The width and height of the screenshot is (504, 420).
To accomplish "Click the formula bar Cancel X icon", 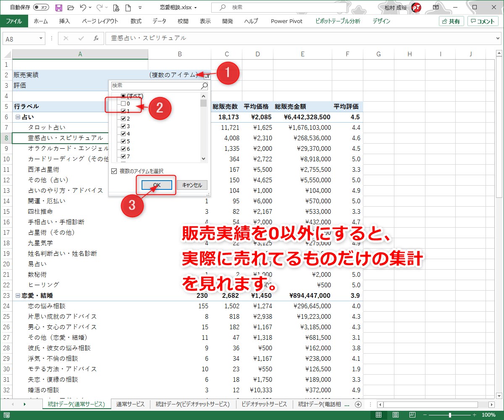I will pos(66,38).
